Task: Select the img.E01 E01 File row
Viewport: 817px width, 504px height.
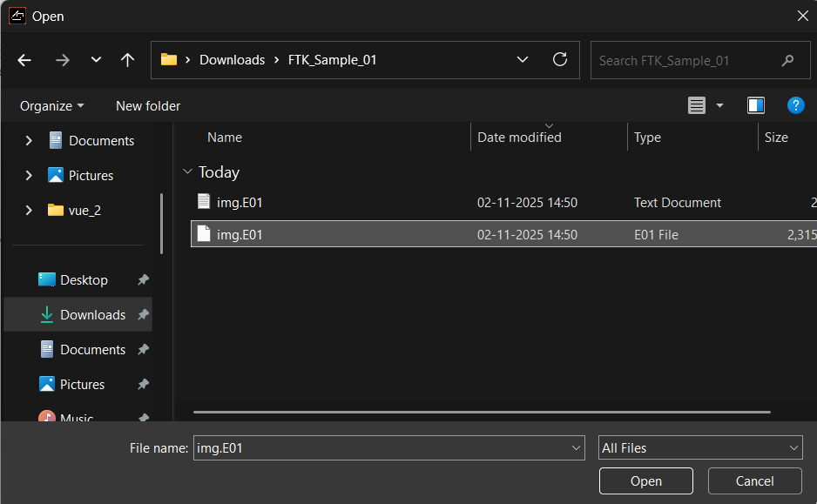Action: (503, 234)
